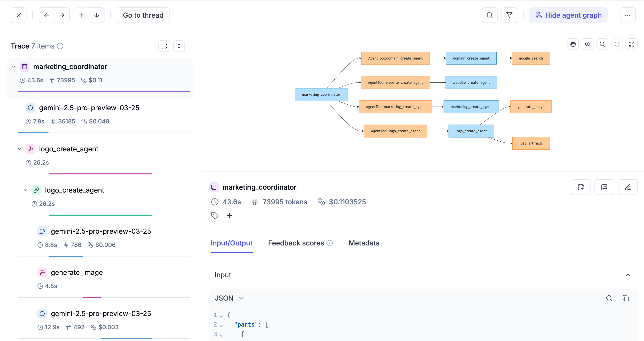Viewport: 644px width, 341px height.
Task: Open comments for marketing_coordinator span
Action: 604,187
